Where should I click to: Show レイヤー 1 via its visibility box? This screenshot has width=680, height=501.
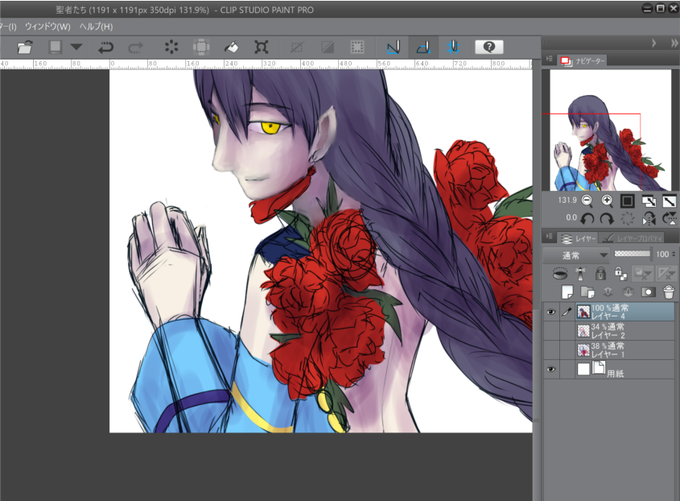coord(551,350)
